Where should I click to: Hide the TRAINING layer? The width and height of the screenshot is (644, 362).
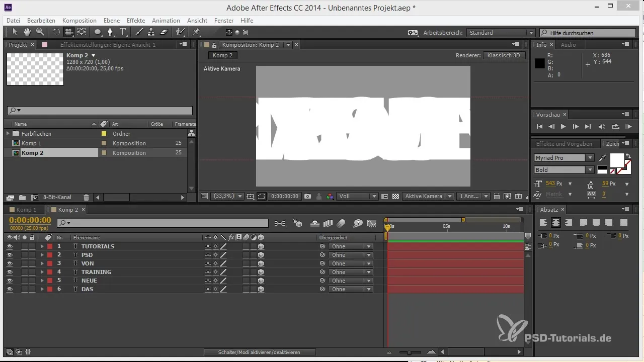(x=10, y=272)
